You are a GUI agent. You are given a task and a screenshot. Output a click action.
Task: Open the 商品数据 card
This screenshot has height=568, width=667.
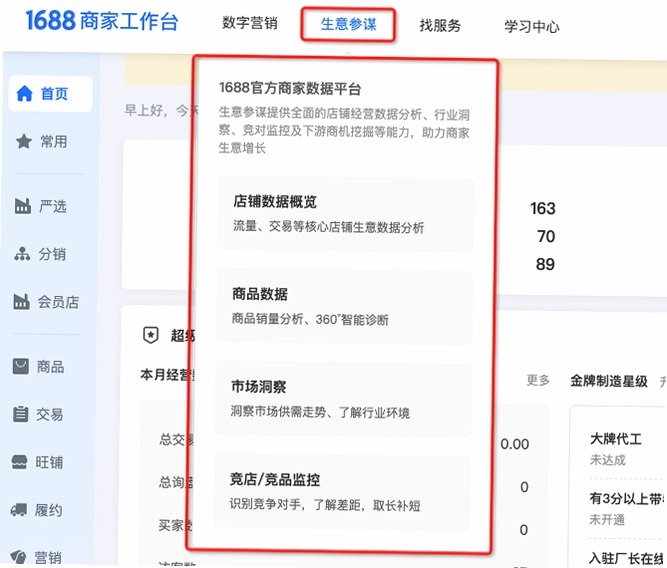click(x=345, y=306)
